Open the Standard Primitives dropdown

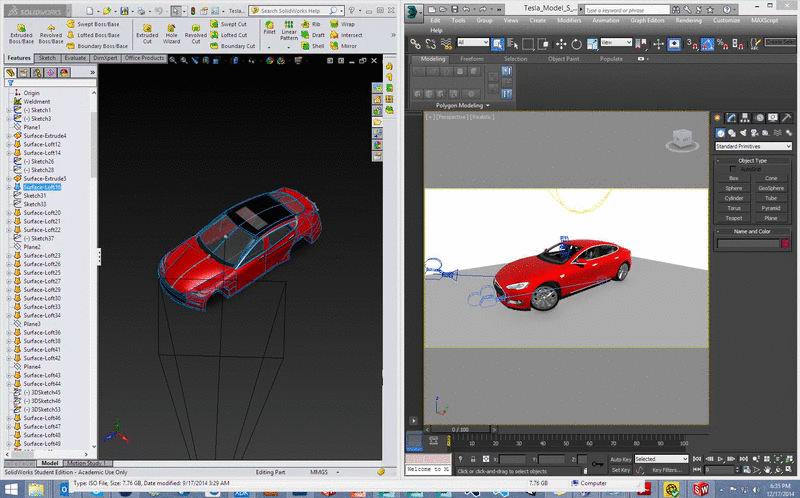click(753, 146)
